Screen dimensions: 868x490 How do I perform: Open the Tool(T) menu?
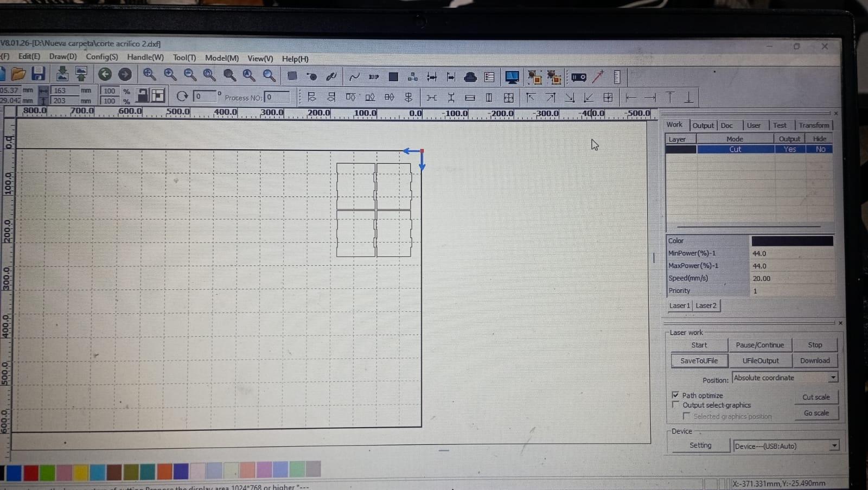tap(184, 58)
